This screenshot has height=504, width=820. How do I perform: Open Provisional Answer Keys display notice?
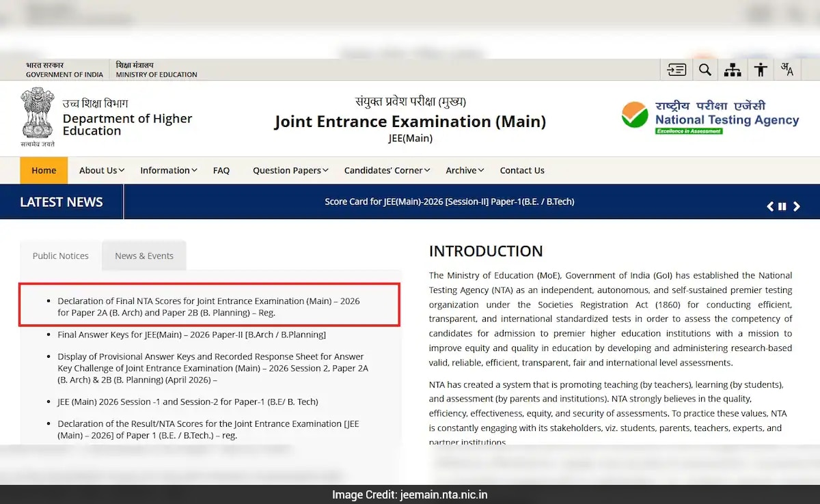(x=213, y=368)
